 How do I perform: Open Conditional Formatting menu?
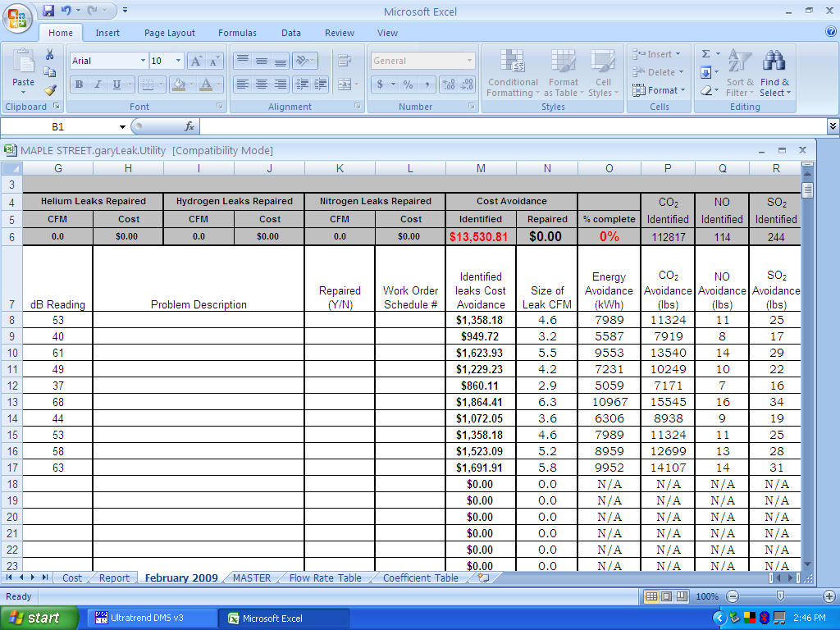click(x=513, y=74)
